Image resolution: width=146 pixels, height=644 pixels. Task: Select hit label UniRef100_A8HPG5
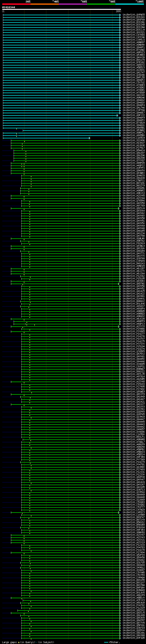pyautogui.click(x=134, y=163)
